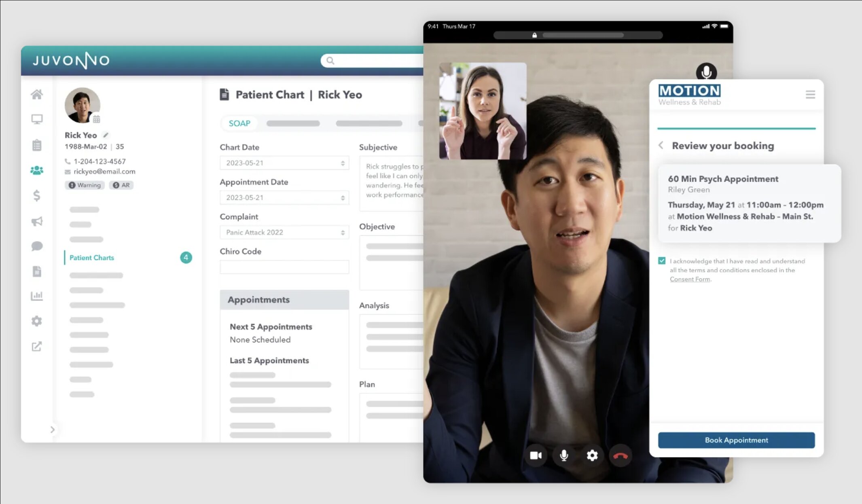Open the bar chart reports icon
Image resolution: width=862 pixels, height=504 pixels.
tap(37, 296)
